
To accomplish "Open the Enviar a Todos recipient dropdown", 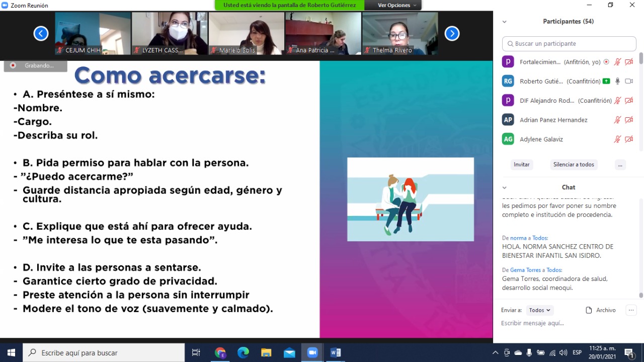I will pos(540,310).
